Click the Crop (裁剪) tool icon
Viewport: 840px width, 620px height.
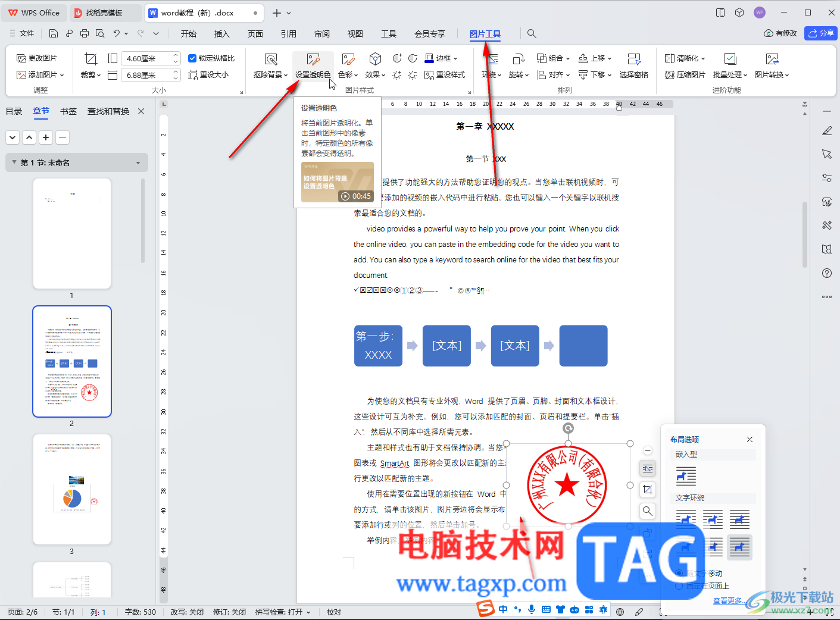(91, 58)
